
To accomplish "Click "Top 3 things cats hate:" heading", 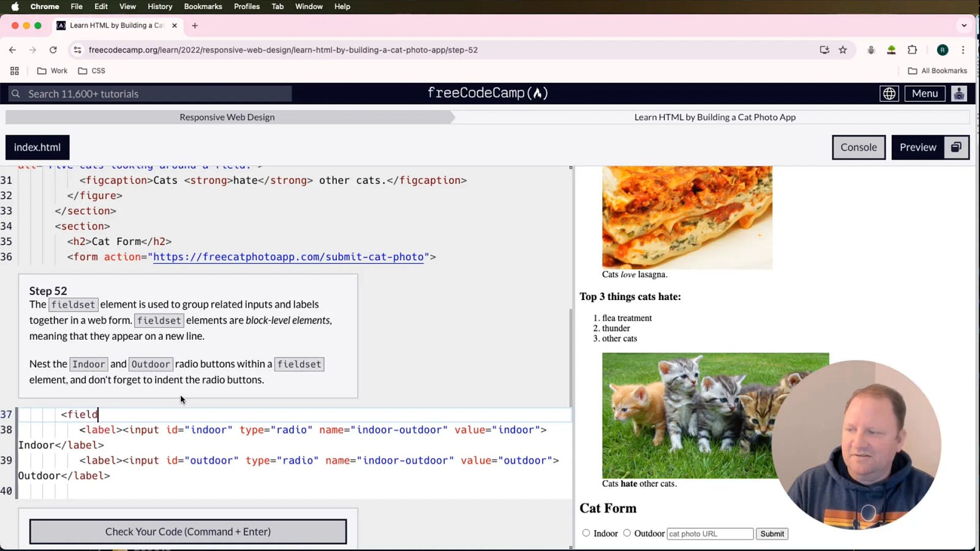I will (x=630, y=296).
